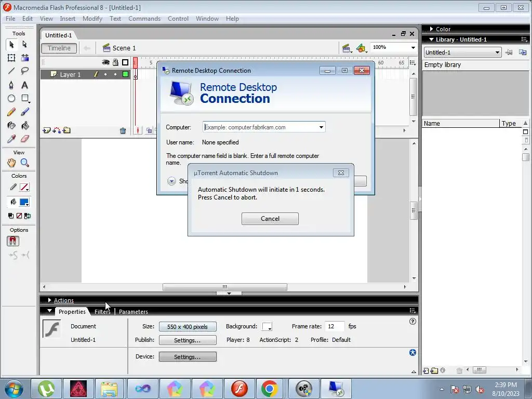Toggle the Timeline button
532x399 pixels.
pyautogui.click(x=59, y=48)
